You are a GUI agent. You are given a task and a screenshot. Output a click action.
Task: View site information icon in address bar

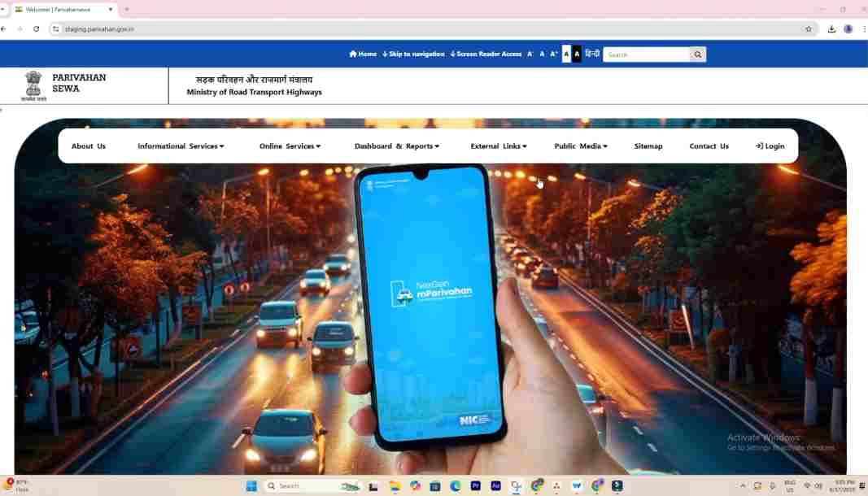pos(55,28)
